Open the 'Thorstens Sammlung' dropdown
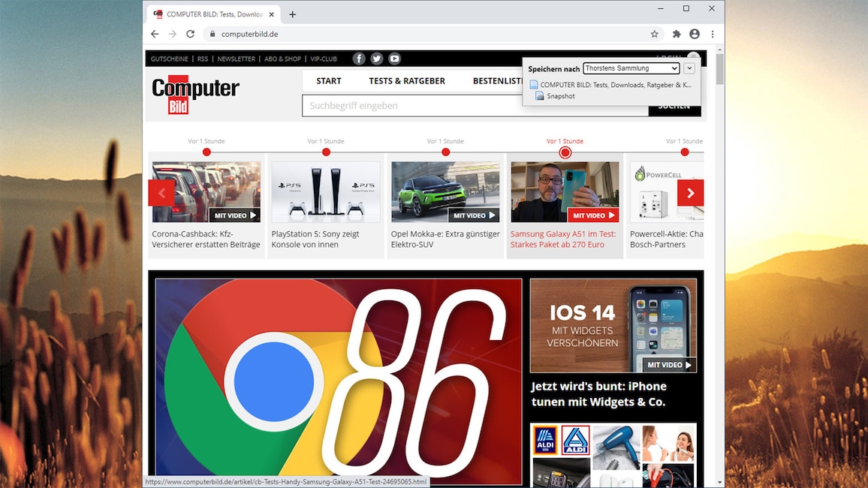Image resolution: width=868 pixels, height=488 pixels. tap(631, 68)
